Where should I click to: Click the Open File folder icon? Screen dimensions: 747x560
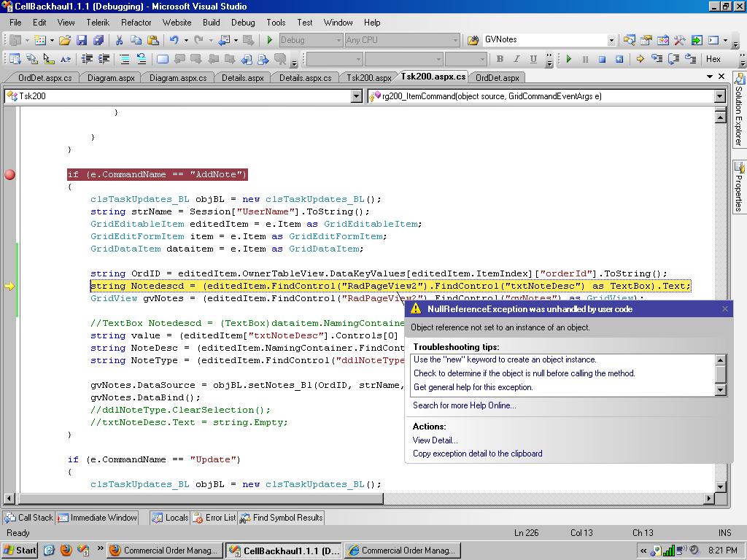click(x=65, y=41)
